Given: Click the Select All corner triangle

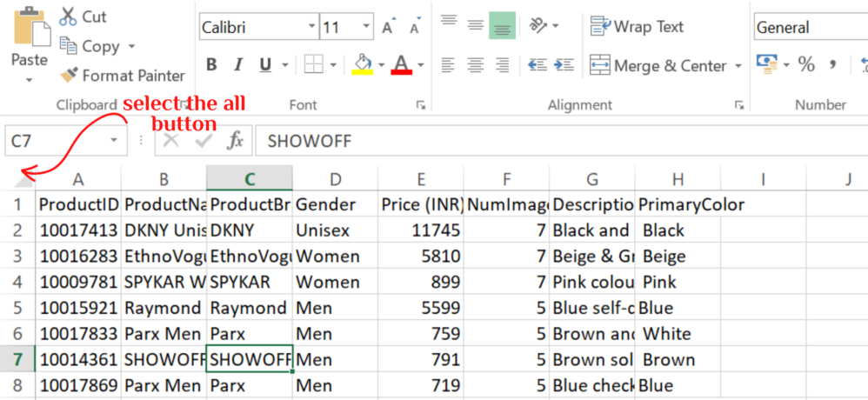Looking at the screenshot, I should 23,177.
